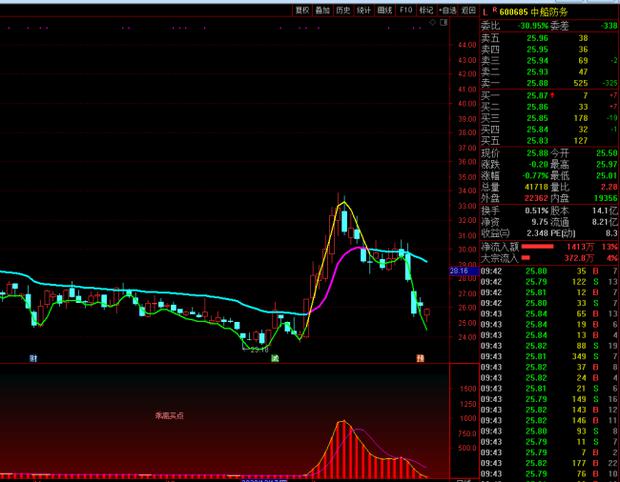Click the 换手 0.51% value
Image resolution: width=620 pixels, height=482 pixels.
[537, 211]
